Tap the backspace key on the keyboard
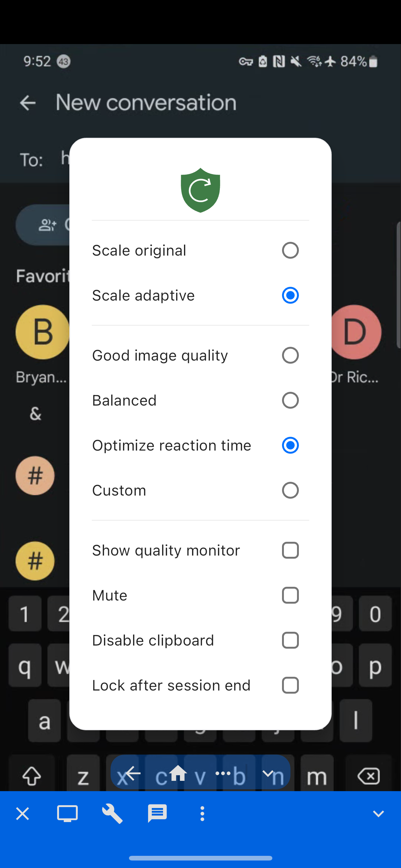Image resolution: width=401 pixels, height=868 pixels. 369,776
